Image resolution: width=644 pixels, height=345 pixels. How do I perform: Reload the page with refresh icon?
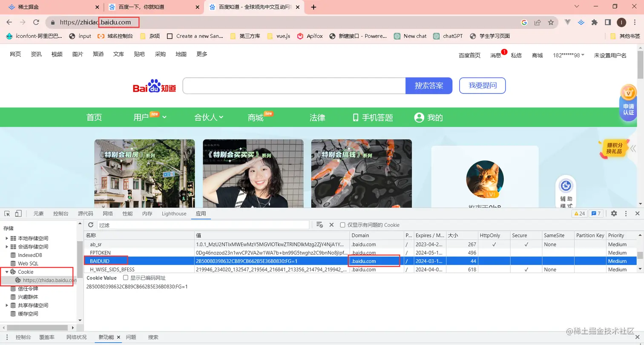click(x=36, y=22)
